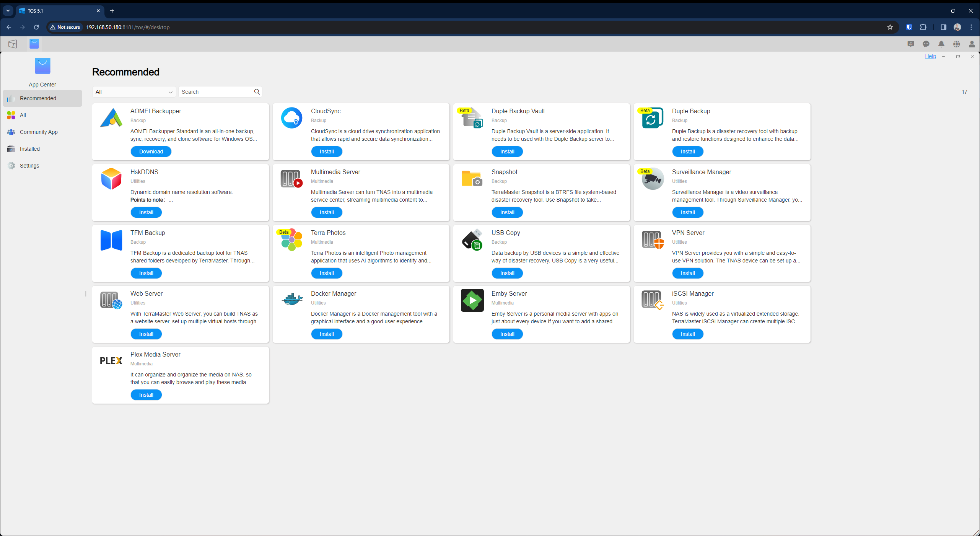
Task: Select the Web Server icon
Action: tap(111, 300)
